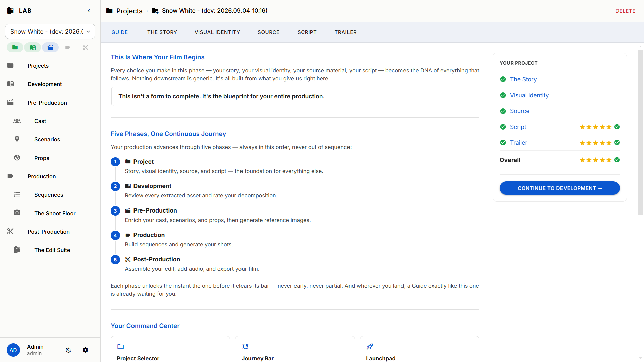Click the DELETE project button
The width and height of the screenshot is (644, 362).
(x=625, y=11)
